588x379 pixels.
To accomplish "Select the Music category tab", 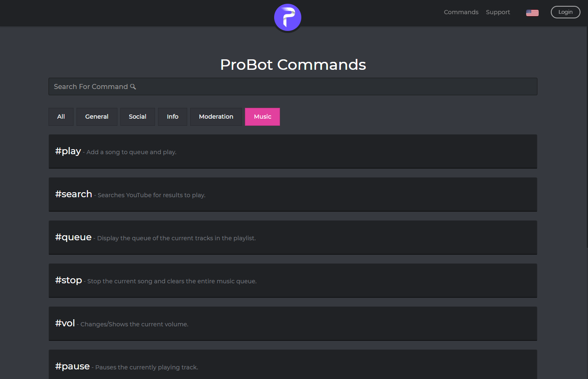I will pos(262,117).
